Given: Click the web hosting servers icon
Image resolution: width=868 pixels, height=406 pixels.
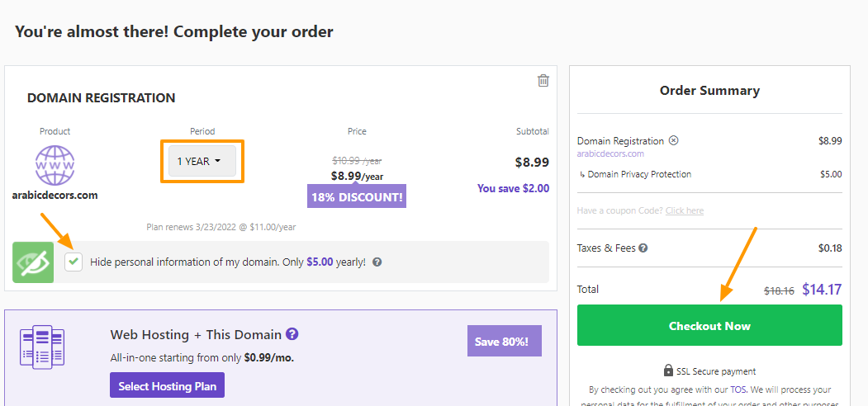Looking at the screenshot, I should point(42,347).
